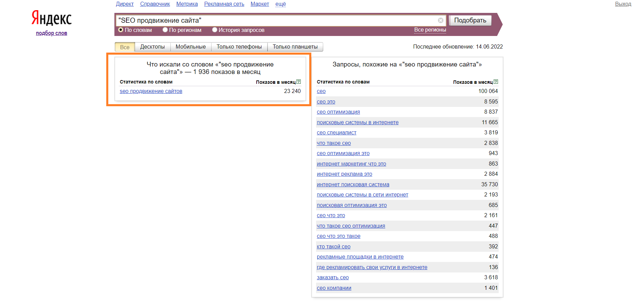The width and height of the screenshot is (644, 302).
Task: Select the 'По словам' radio button
Action: point(121,30)
